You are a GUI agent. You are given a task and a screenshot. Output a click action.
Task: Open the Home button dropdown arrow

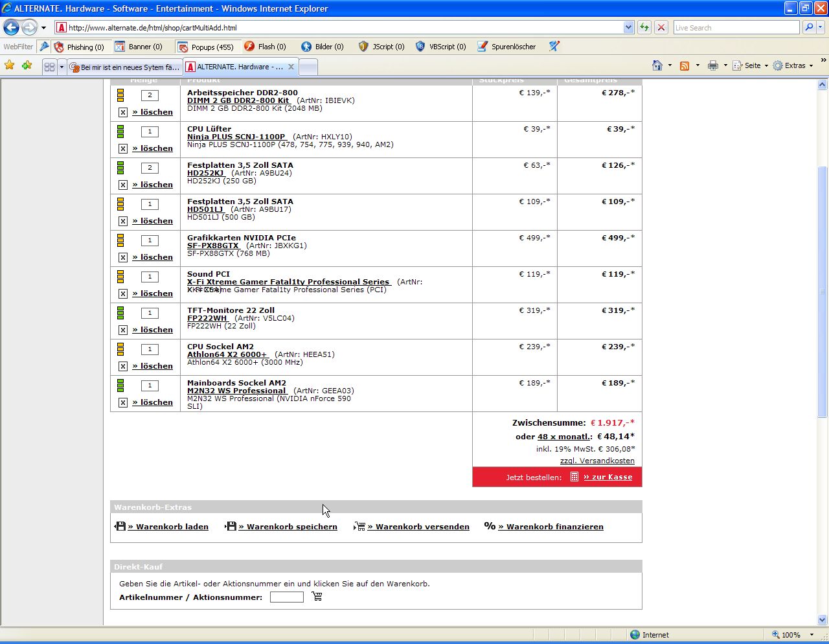(x=670, y=65)
